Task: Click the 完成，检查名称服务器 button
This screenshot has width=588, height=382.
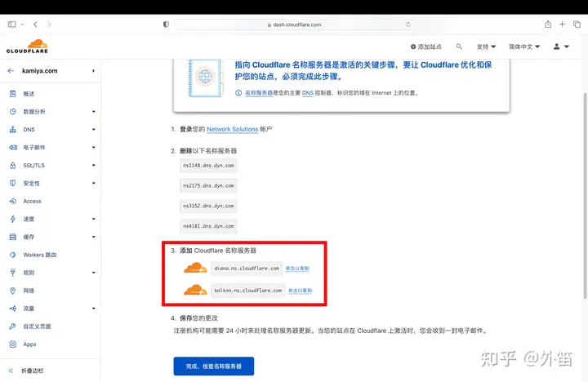Action: point(214,366)
